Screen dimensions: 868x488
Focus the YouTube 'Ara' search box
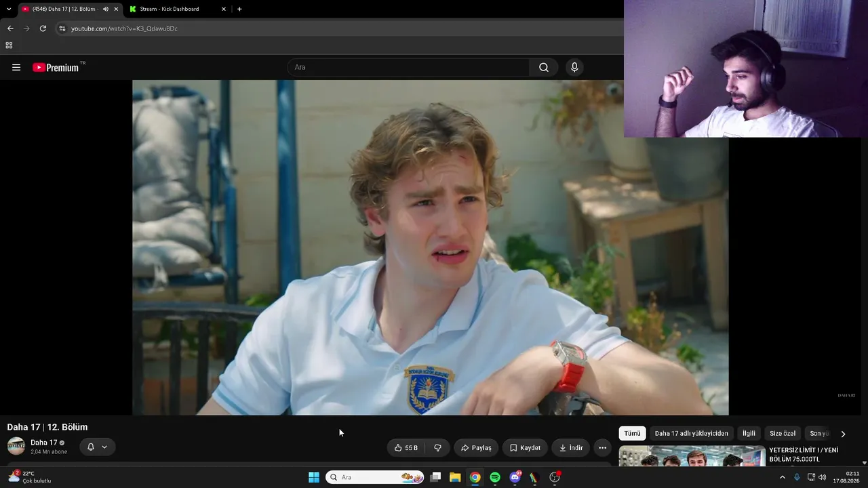[408, 67]
